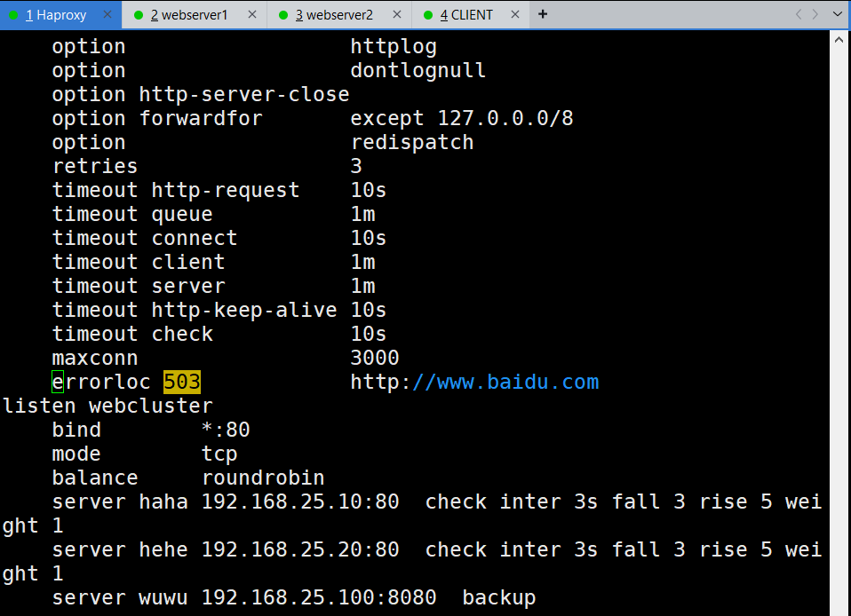This screenshot has width=851, height=616.
Task: Navigate to next tabs with right chevron
Action: [x=815, y=14]
